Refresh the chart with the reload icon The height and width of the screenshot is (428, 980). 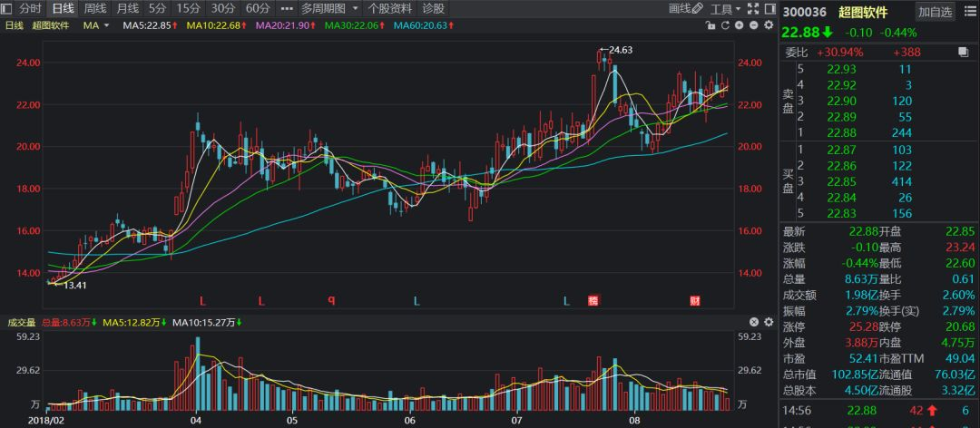pos(725,25)
